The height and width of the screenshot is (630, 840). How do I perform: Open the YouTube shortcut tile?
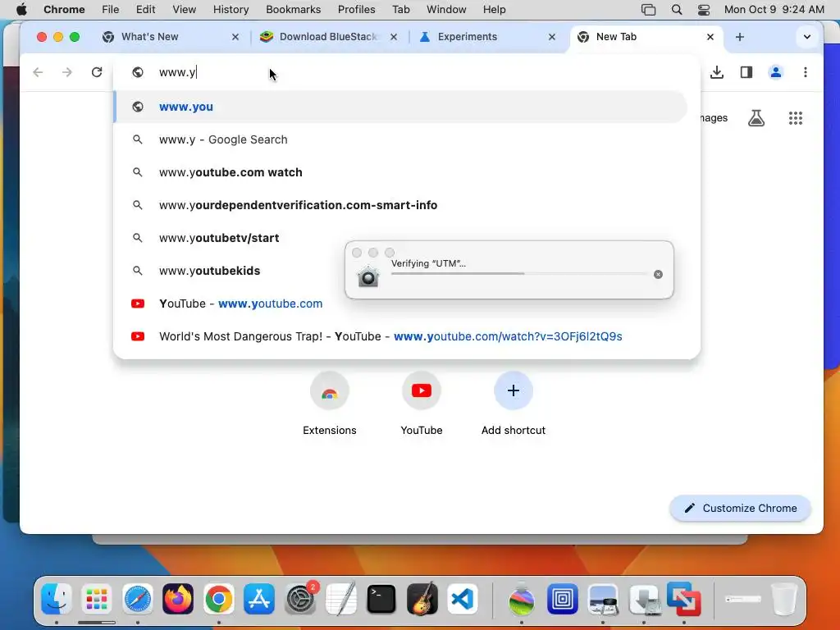tap(422, 404)
